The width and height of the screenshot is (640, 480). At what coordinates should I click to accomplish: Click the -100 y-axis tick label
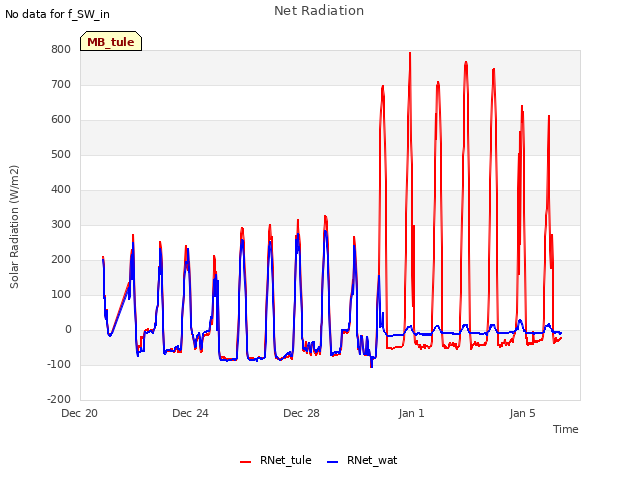pos(59,364)
